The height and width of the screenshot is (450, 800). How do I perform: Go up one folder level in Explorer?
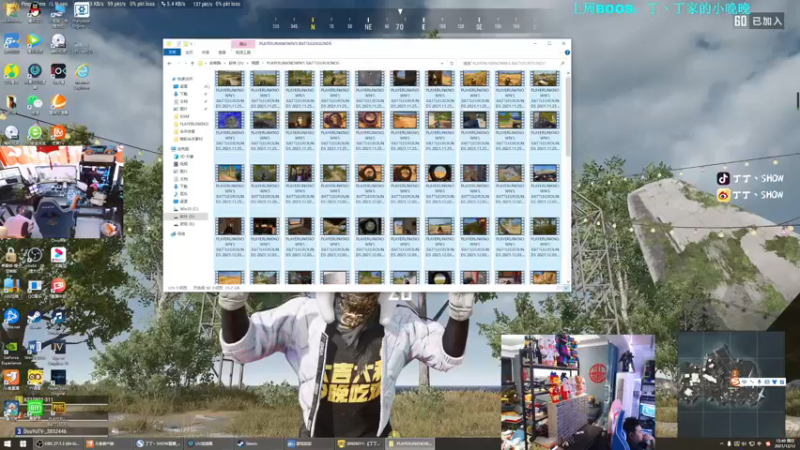coord(192,63)
